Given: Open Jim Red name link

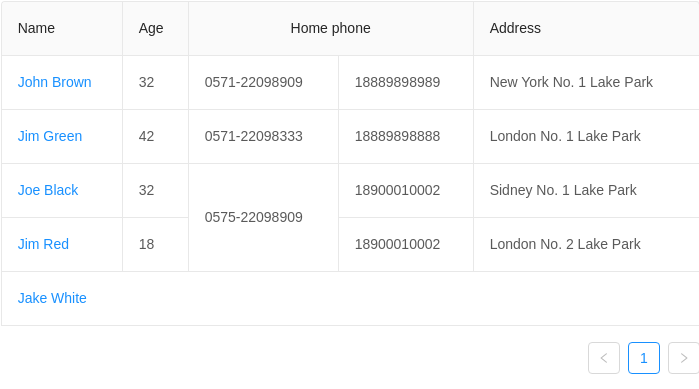Looking at the screenshot, I should 43,244.
